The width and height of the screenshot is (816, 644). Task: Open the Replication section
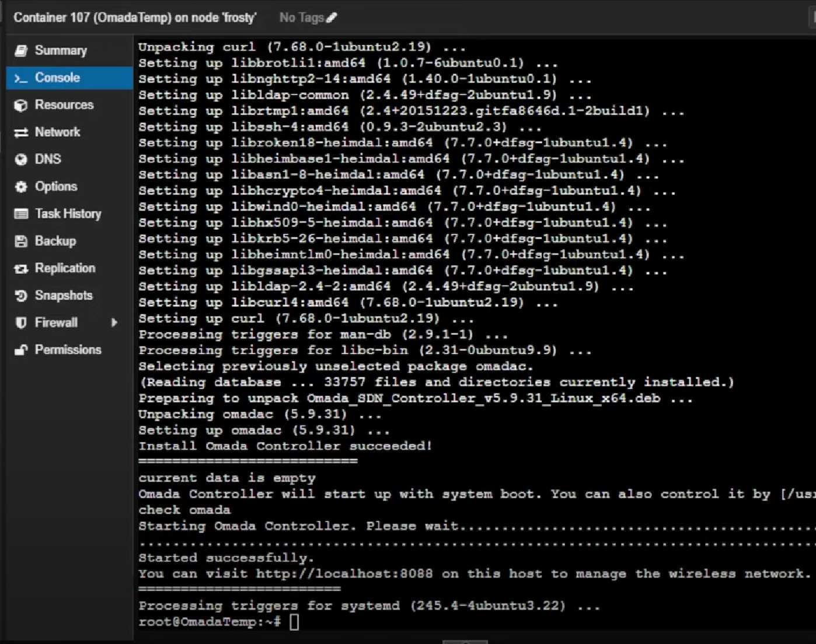(65, 268)
